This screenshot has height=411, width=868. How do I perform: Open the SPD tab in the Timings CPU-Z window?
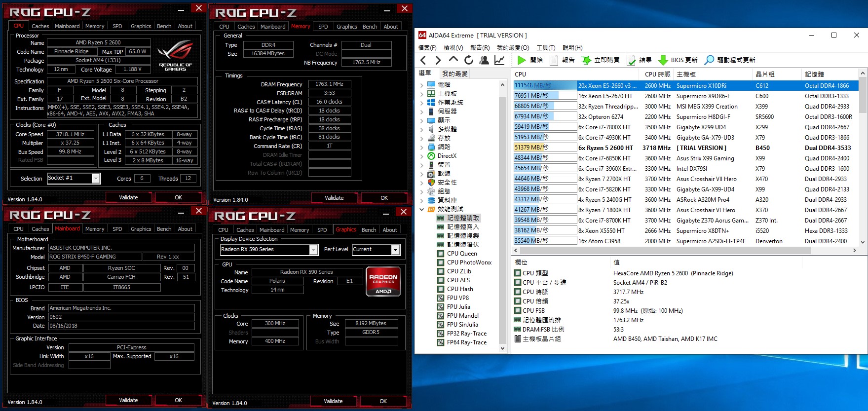point(323,27)
